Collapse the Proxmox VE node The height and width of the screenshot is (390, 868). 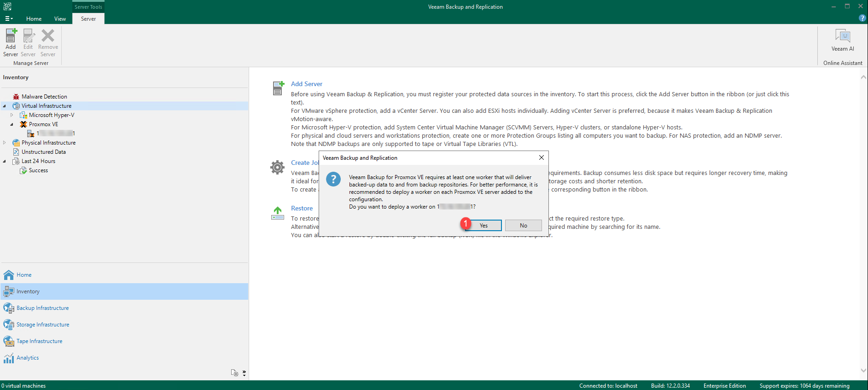click(12, 124)
